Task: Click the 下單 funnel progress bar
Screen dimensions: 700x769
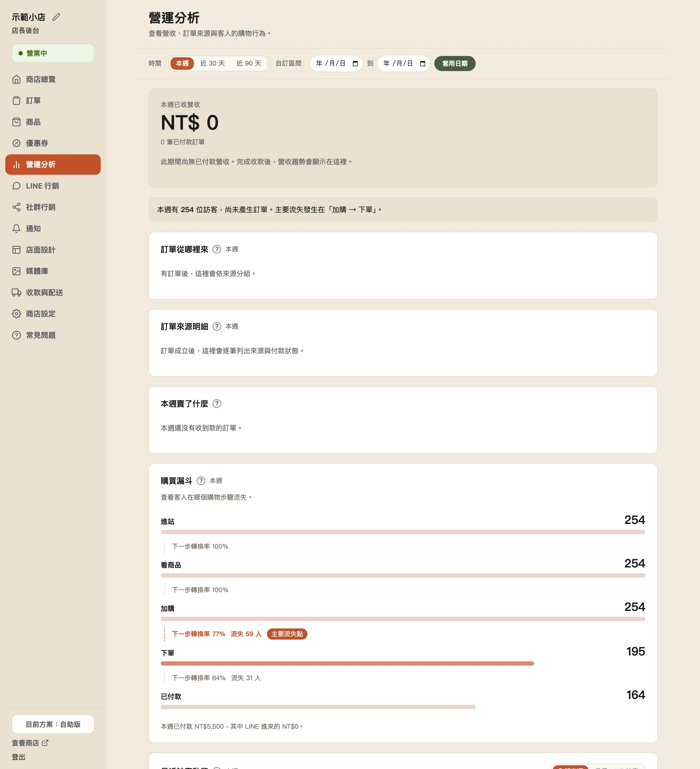Action: [x=347, y=664]
